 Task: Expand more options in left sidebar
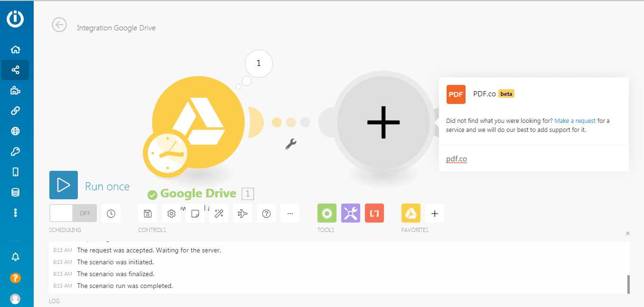pos(15,213)
